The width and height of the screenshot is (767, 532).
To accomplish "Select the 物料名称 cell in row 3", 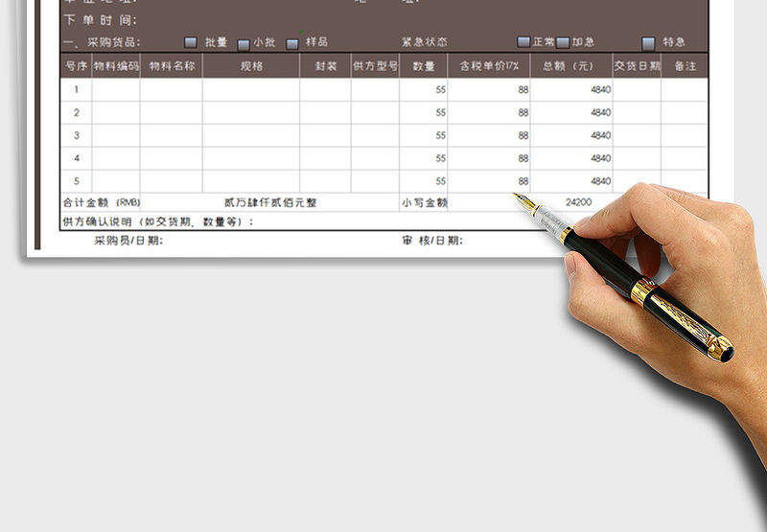I will (x=172, y=135).
